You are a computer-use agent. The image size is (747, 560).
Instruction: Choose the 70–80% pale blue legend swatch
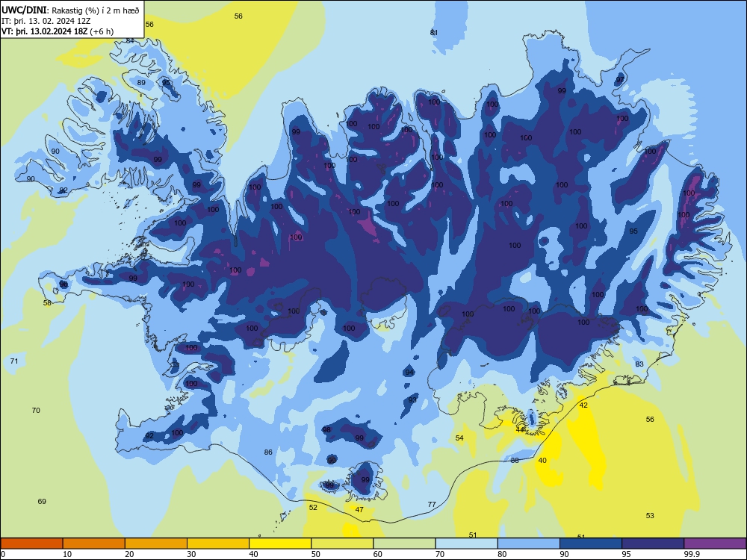point(466,544)
